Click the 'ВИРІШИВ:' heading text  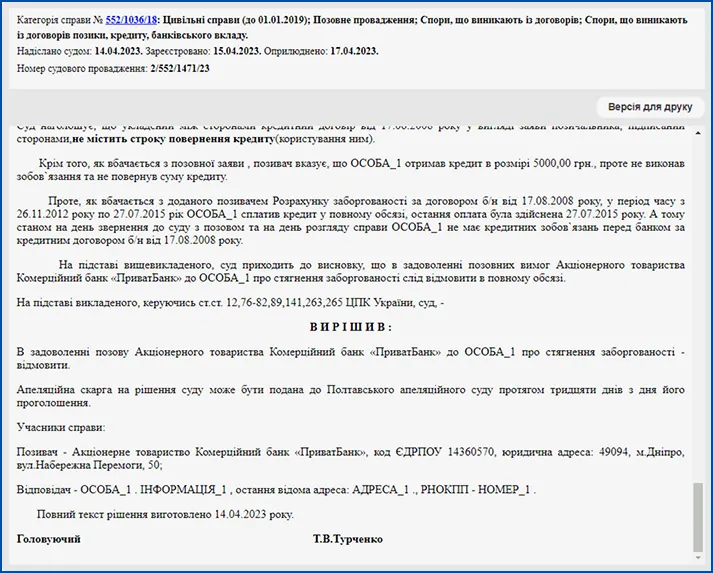click(351, 327)
